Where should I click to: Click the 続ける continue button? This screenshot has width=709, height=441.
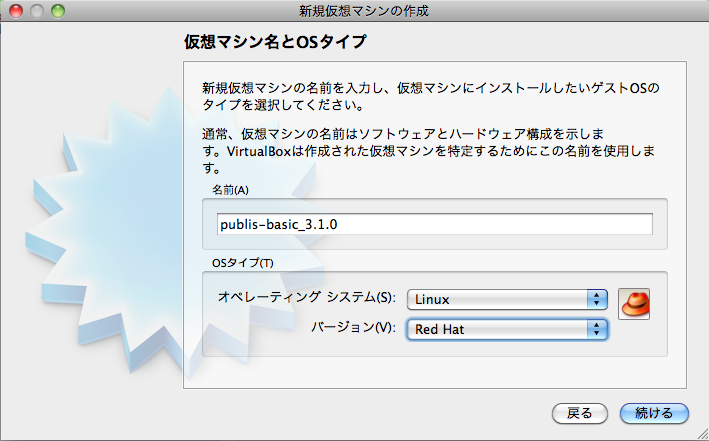[654, 413]
